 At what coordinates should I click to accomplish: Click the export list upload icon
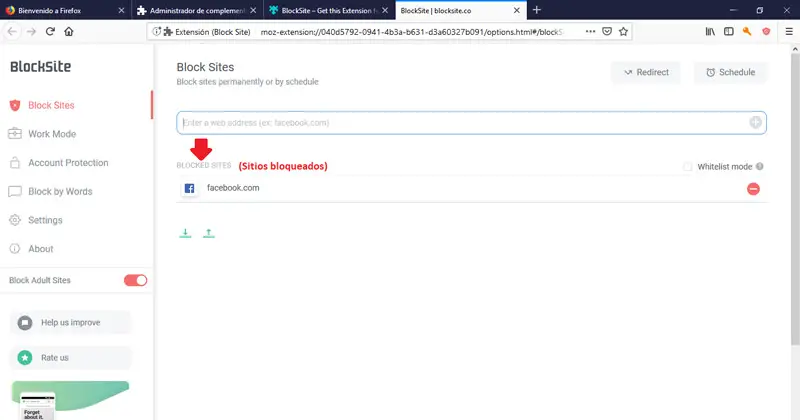pos(209,233)
